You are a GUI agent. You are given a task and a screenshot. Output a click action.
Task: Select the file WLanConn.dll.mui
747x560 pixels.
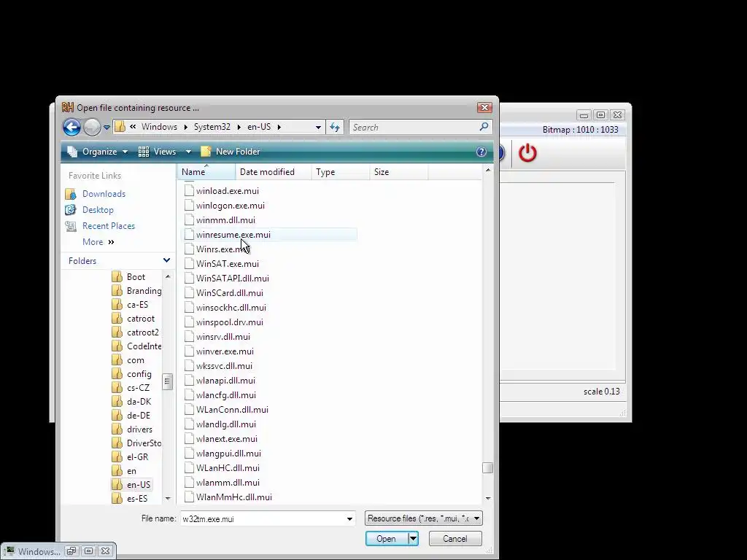(232, 410)
